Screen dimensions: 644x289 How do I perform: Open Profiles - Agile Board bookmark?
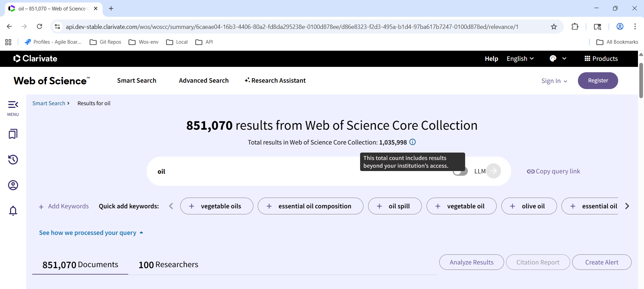53,42
